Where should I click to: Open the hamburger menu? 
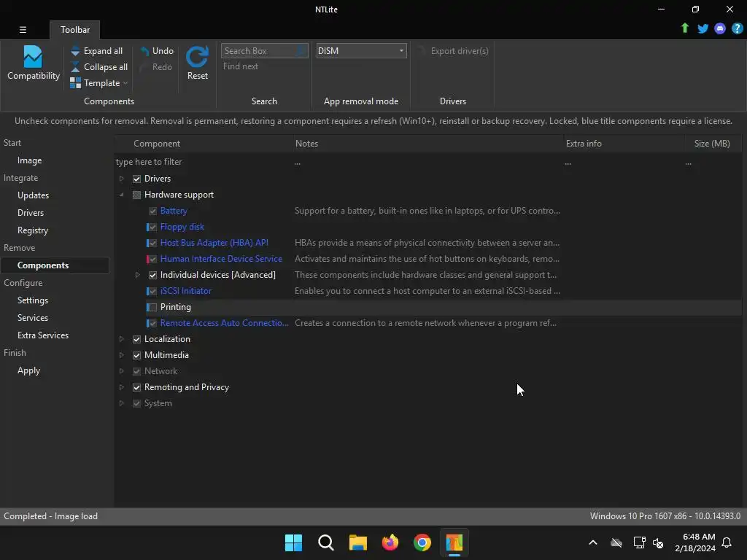click(23, 29)
